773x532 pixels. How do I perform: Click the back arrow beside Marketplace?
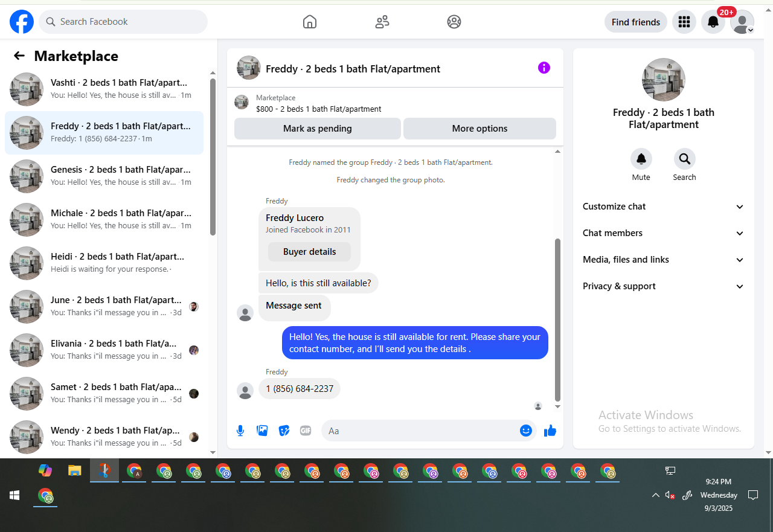(19, 56)
